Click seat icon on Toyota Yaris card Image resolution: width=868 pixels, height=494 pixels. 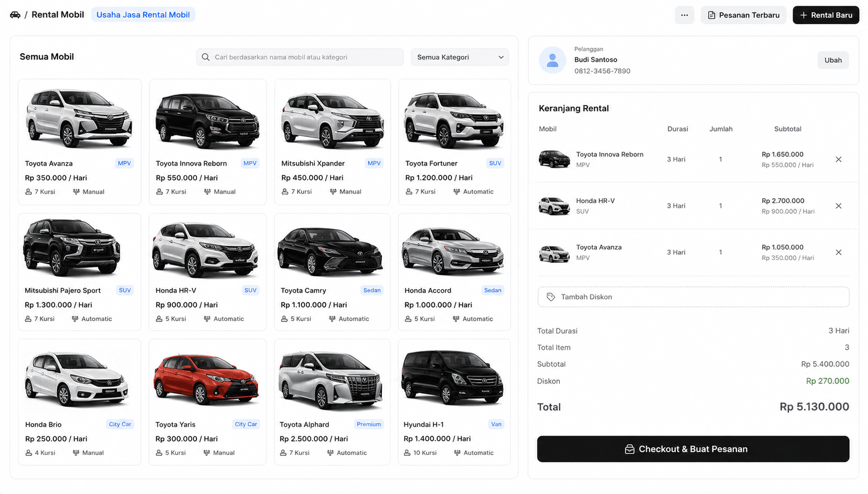pyautogui.click(x=159, y=453)
